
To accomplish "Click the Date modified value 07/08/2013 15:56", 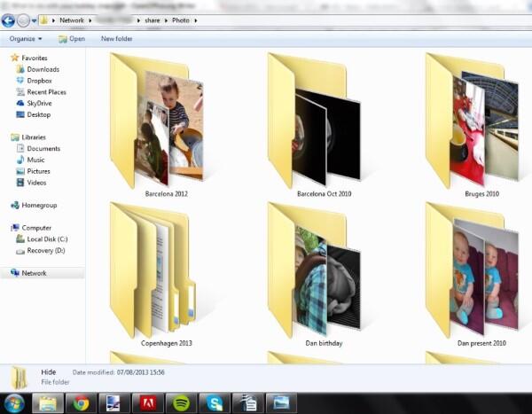I will point(140,372).
